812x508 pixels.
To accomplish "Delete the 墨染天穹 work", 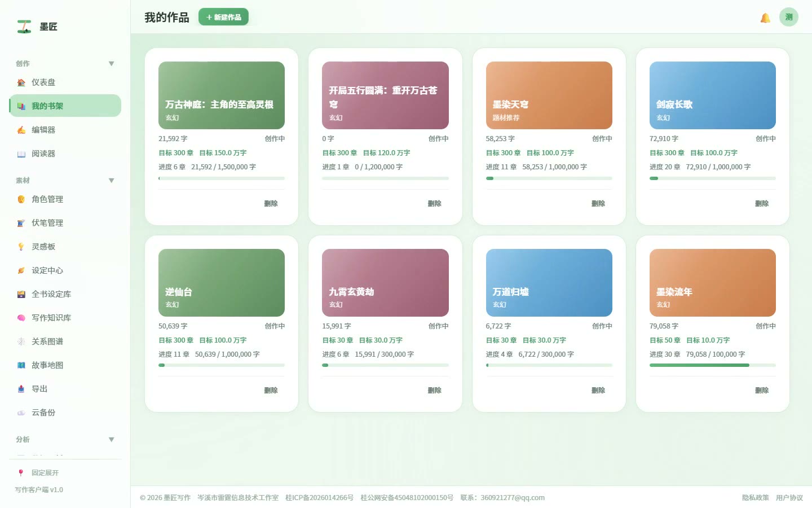I will pos(598,203).
